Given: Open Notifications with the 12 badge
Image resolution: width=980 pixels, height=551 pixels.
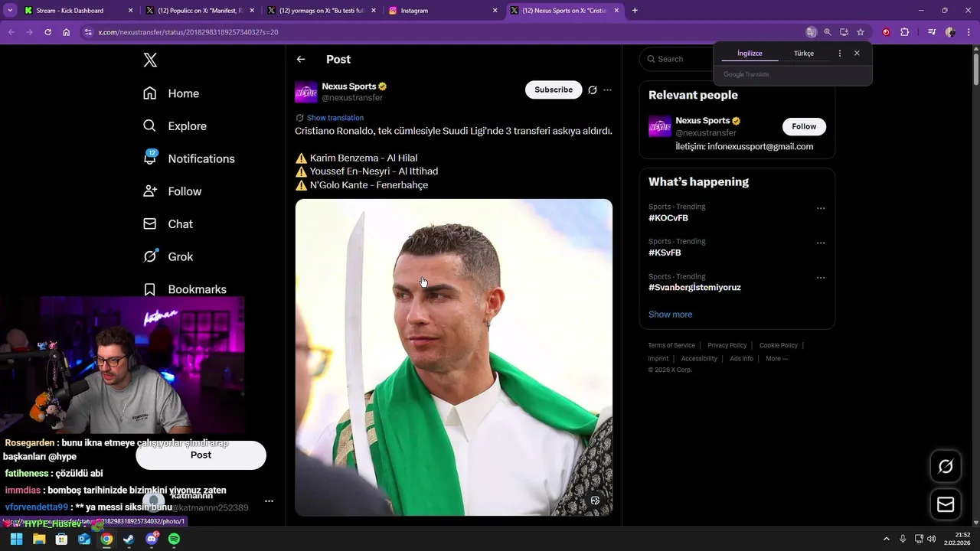Looking at the screenshot, I should point(188,158).
